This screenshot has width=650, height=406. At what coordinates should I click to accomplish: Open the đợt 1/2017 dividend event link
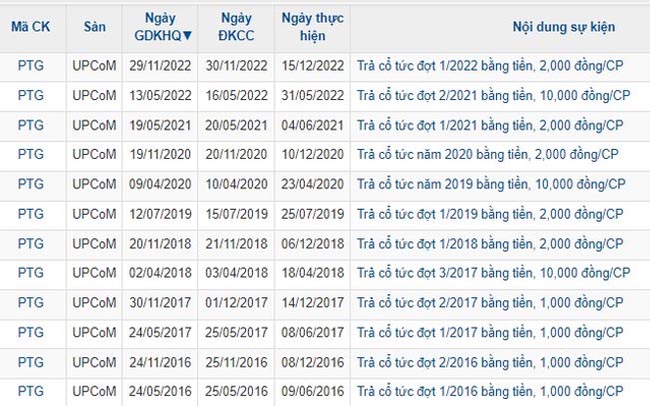click(493, 332)
